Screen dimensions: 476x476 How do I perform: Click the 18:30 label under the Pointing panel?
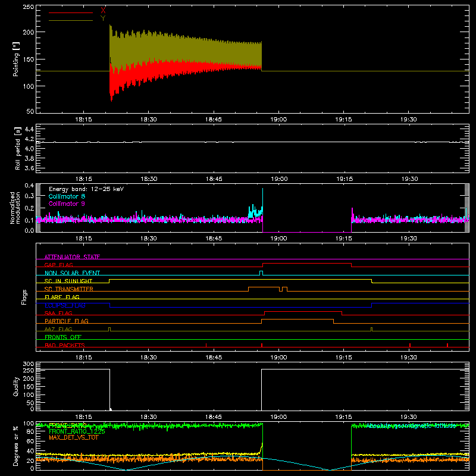click(x=148, y=120)
